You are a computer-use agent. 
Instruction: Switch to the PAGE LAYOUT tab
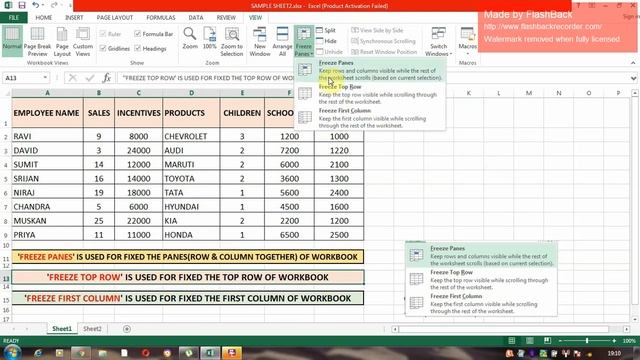(x=115, y=18)
